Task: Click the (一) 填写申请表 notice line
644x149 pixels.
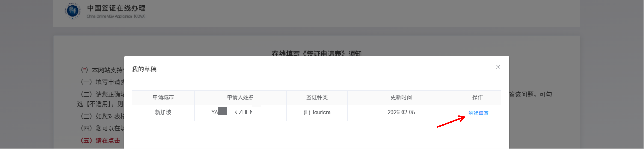Action: 102,82
